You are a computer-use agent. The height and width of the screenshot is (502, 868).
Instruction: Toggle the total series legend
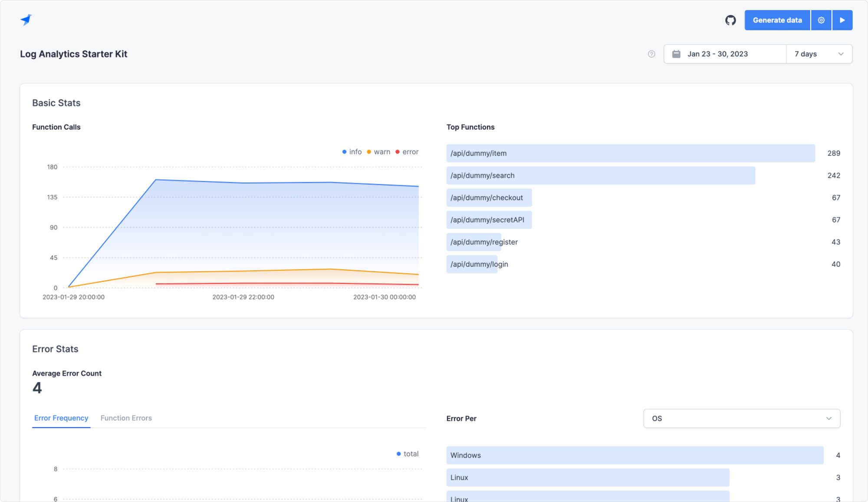click(408, 454)
